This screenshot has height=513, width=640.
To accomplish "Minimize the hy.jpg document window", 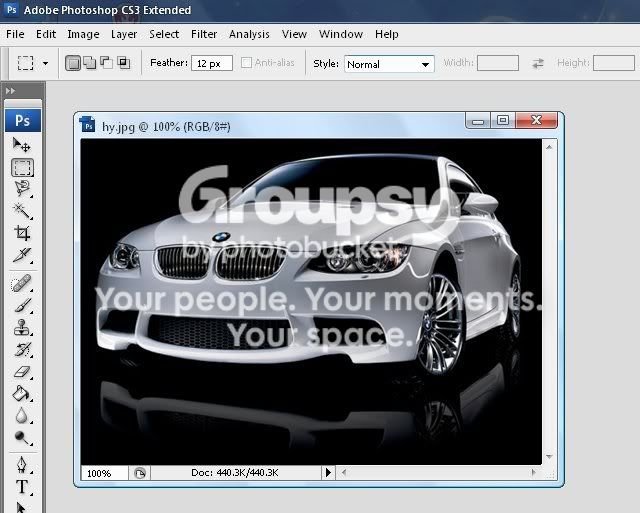I will click(478, 121).
